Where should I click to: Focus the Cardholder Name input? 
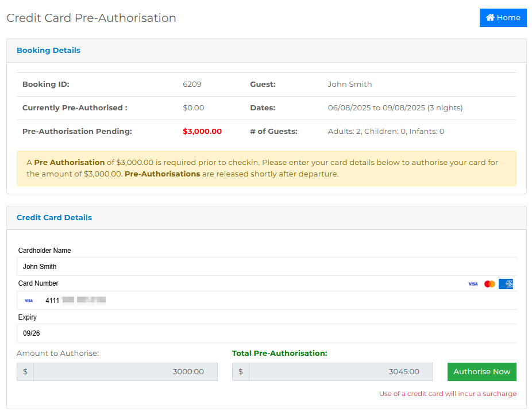click(x=267, y=267)
